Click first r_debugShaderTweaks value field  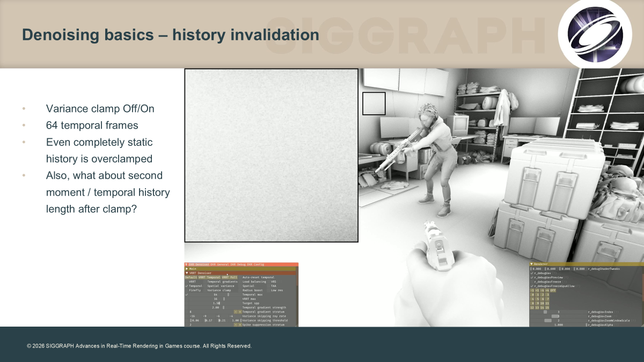click(537, 269)
